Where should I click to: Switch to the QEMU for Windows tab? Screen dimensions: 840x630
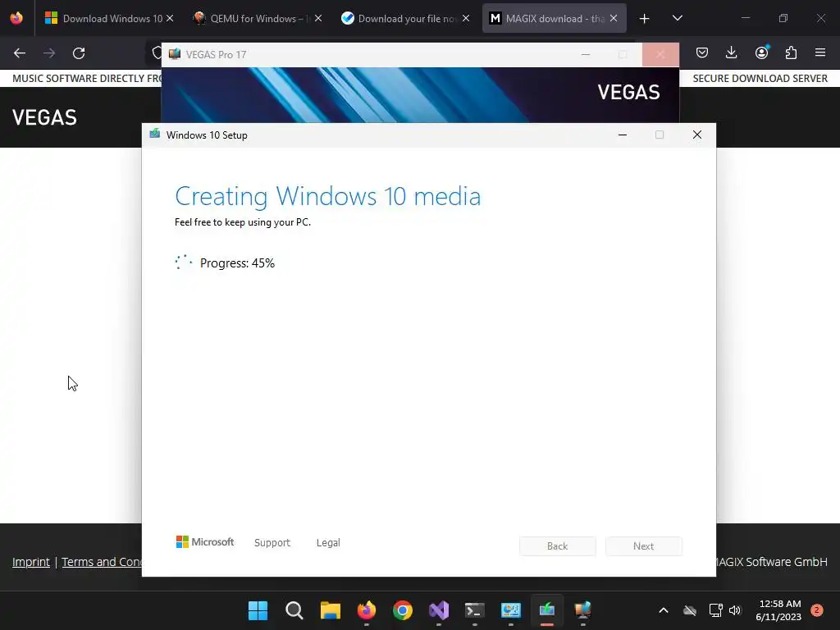[x=258, y=19]
